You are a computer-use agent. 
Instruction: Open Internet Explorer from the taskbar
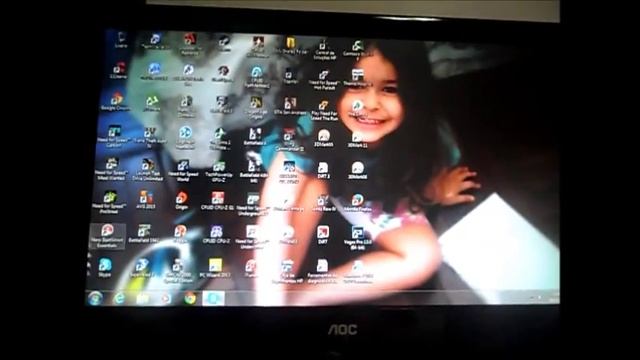(x=119, y=298)
